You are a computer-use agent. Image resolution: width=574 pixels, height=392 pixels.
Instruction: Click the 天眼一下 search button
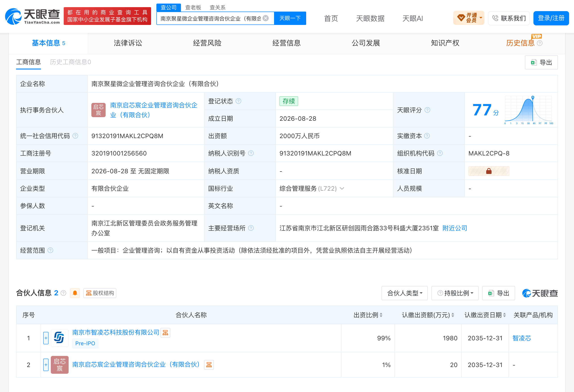290,18
